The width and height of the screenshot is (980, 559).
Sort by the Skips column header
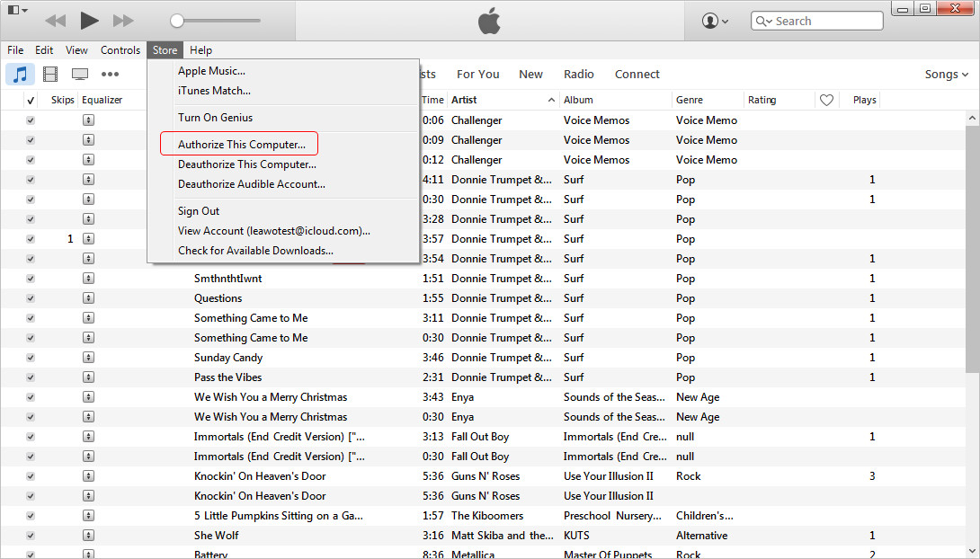click(63, 100)
